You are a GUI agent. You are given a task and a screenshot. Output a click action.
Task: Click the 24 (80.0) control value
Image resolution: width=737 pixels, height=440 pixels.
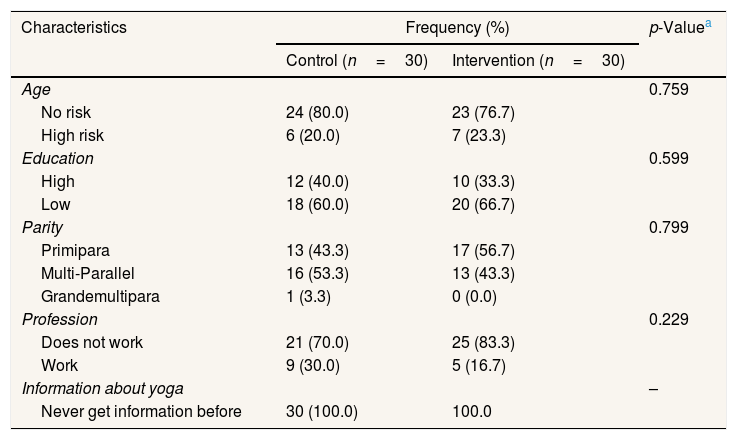point(317,112)
